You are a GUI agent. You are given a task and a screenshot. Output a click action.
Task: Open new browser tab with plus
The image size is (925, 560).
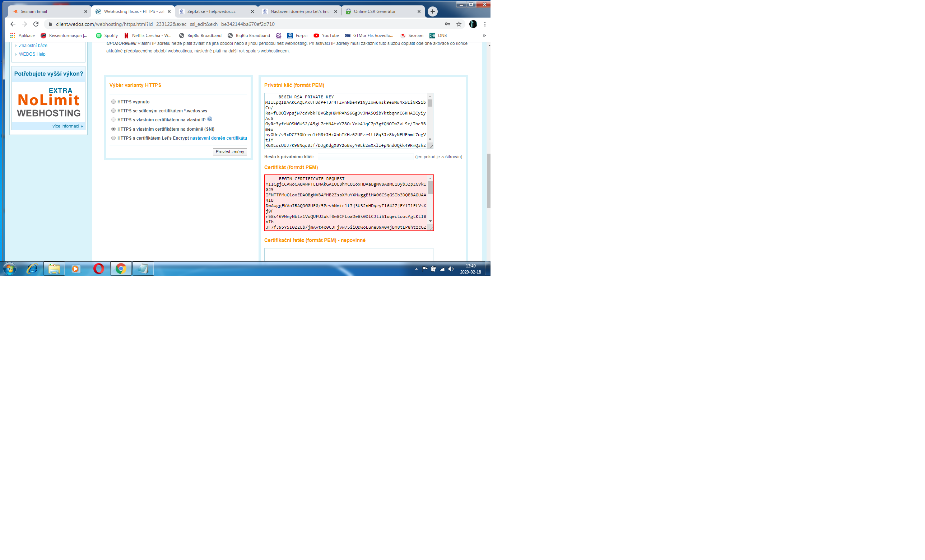432,11
